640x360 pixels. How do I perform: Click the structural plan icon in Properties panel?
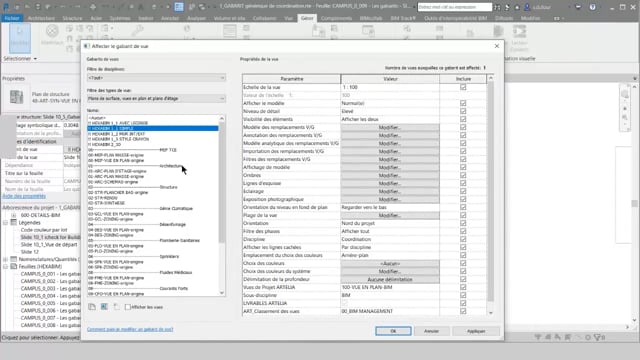click(x=16, y=97)
